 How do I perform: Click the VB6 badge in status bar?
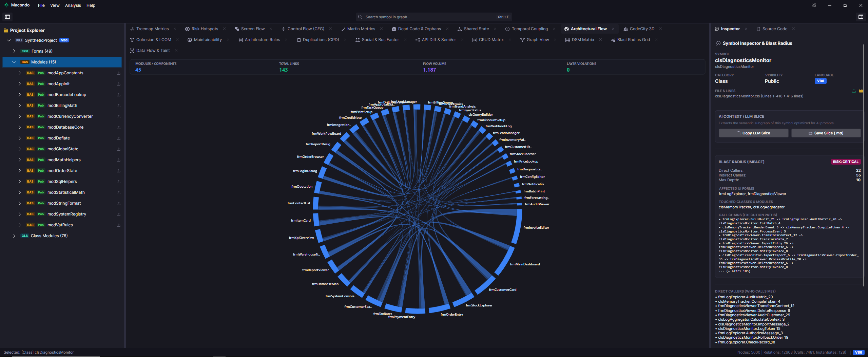coord(859,352)
